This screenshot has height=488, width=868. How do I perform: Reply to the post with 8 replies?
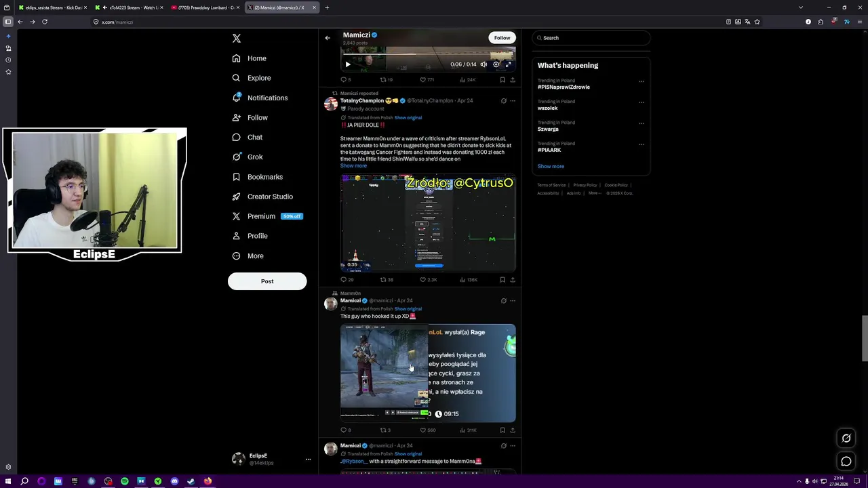pos(346,430)
